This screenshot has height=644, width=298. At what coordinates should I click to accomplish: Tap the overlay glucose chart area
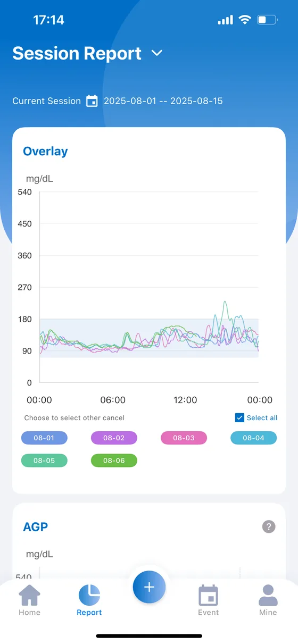[x=149, y=287]
